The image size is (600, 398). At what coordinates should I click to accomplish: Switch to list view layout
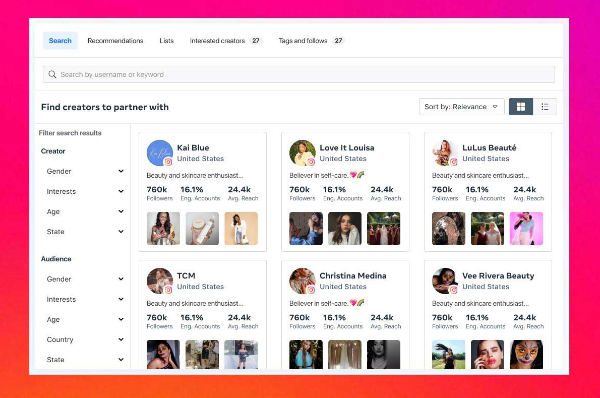pos(545,107)
